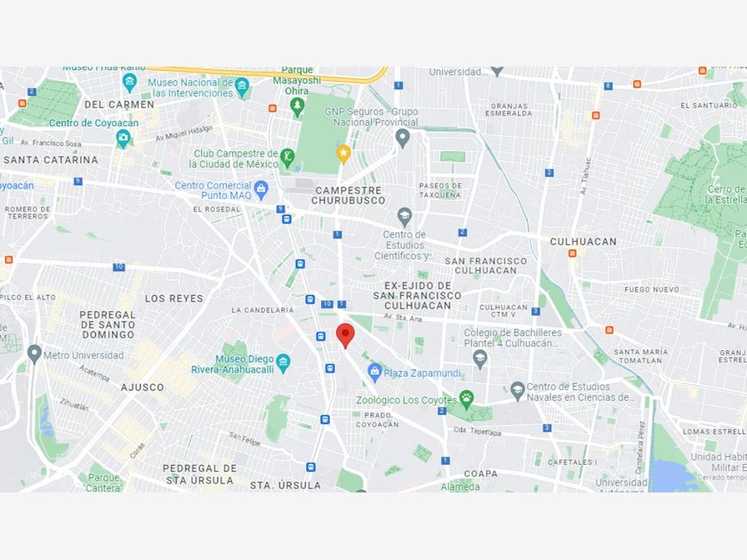The height and width of the screenshot is (560, 747).
Task: Click the Metro Universidad gray pin
Action: click(34, 355)
